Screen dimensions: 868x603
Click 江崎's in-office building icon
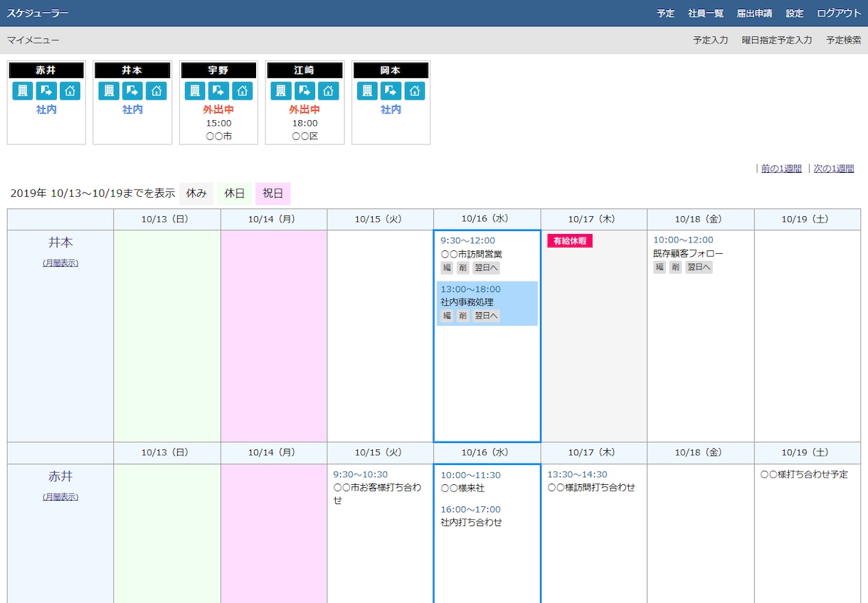coord(281,91)
